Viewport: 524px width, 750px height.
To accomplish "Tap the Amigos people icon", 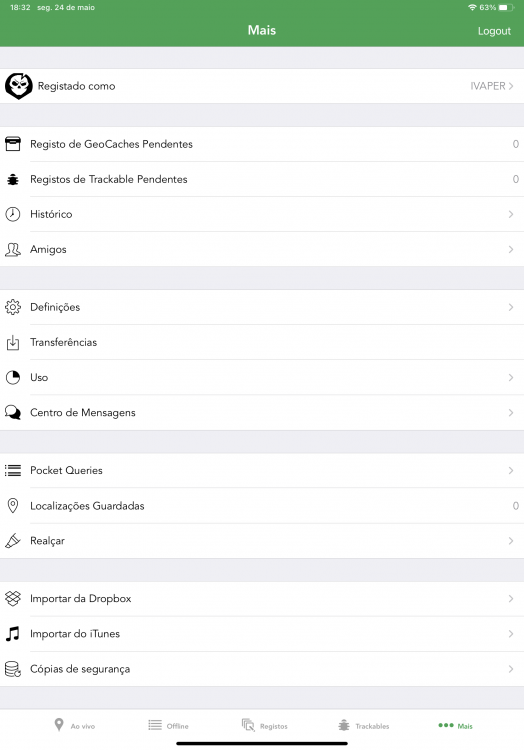I will (x=13, y=249).
